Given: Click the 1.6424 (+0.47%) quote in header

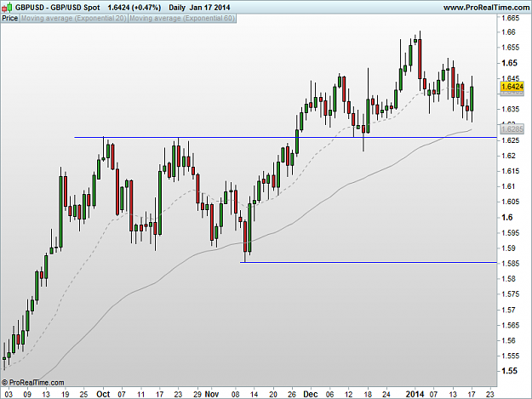Looking at the screenshot, I should (x=134, y=7).
